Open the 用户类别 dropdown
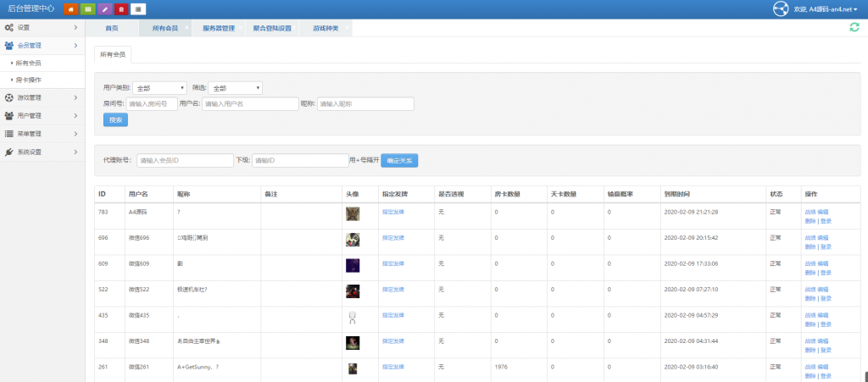The width and height of the screenshot is (868, 382). (x=159, y=88)
